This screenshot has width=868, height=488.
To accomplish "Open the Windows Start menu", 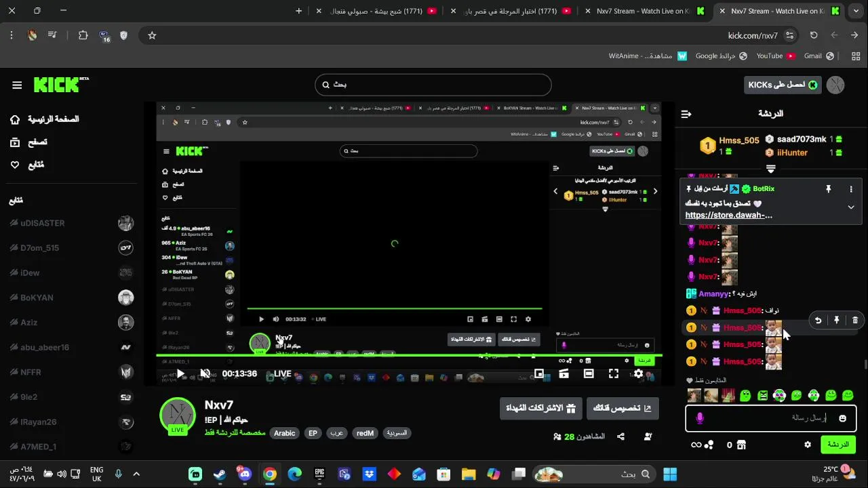I will 670,474.
